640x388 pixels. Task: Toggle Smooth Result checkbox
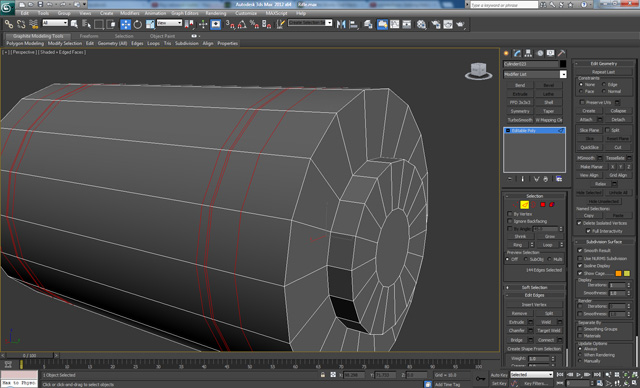pyautogui.click(x=580, y=251)
